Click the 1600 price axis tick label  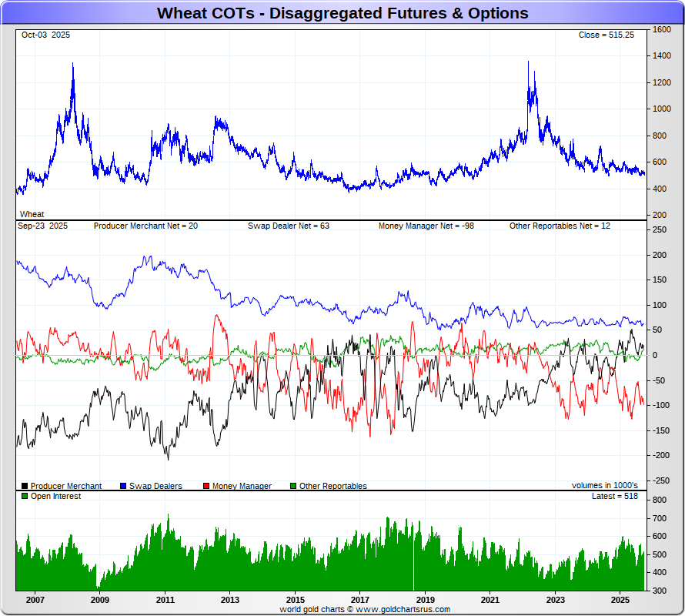[x=662, y=29]
